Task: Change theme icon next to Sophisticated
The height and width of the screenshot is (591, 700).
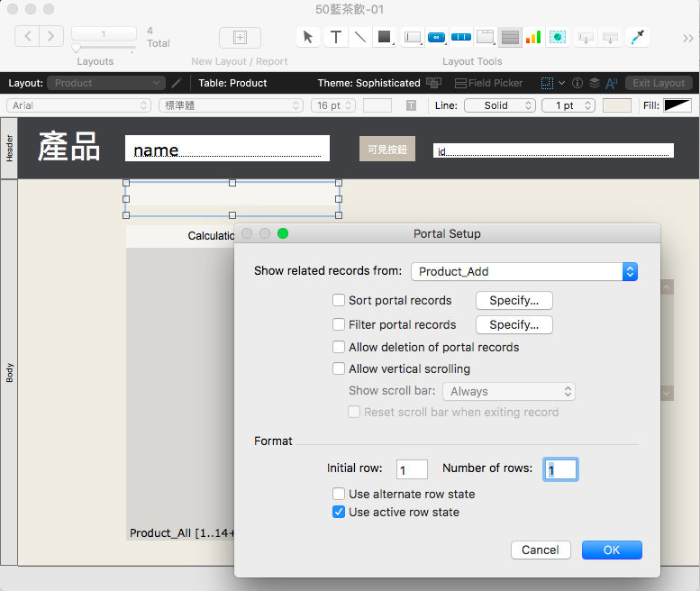Action: coord(433,83)
